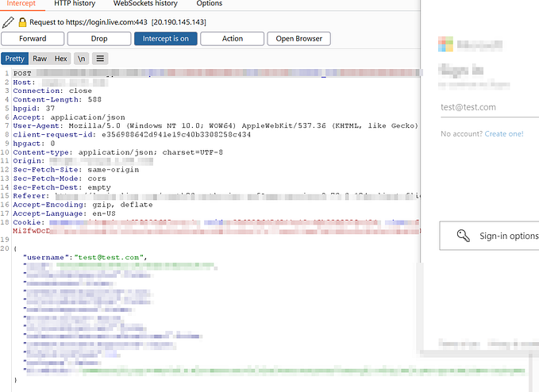The image size is (539, 392).
Task: Click the Sign-in options button
Action: tap(489, 236)
